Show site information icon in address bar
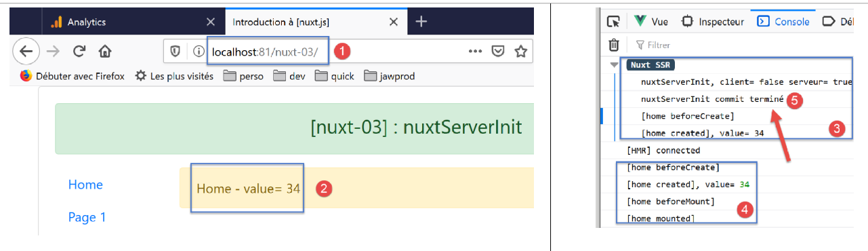 (x=199, y=52)
